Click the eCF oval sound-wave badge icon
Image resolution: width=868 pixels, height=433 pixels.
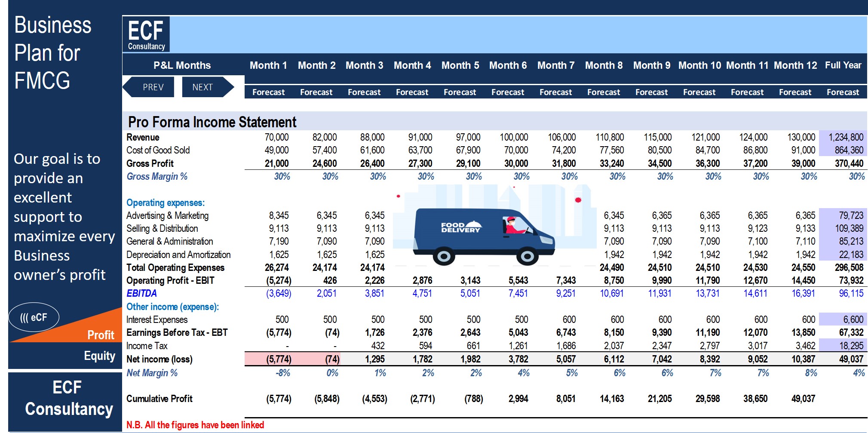coord(34,317)
